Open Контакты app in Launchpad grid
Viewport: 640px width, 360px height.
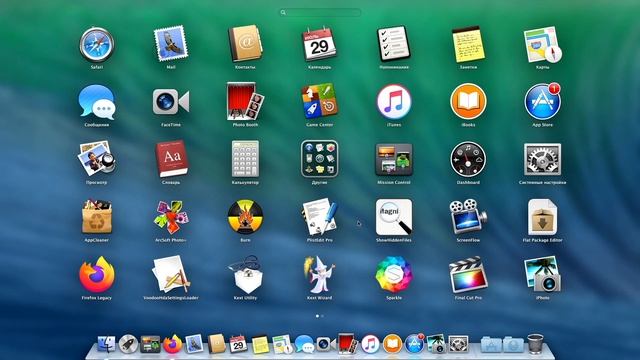click(245, 44)
